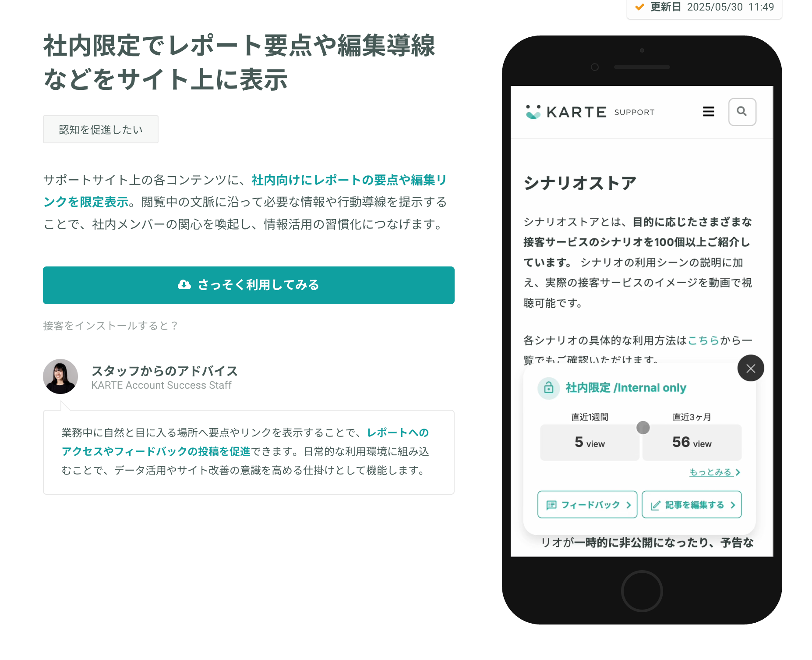Click the 5 view weekly stat card
The width and height of the screenshot is (812, 660).
590,442
